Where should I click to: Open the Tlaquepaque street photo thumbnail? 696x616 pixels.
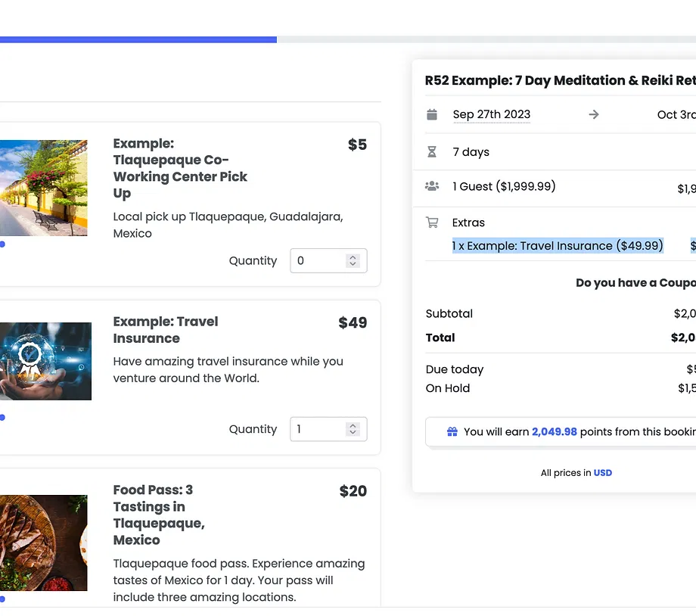pyautogui.click(x=43, y=188)
